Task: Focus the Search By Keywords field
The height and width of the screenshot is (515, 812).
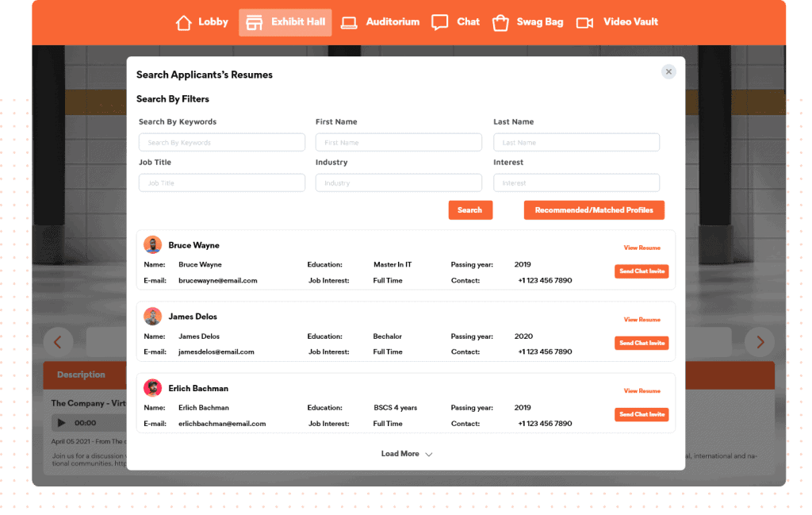Action: pos(222,143)
